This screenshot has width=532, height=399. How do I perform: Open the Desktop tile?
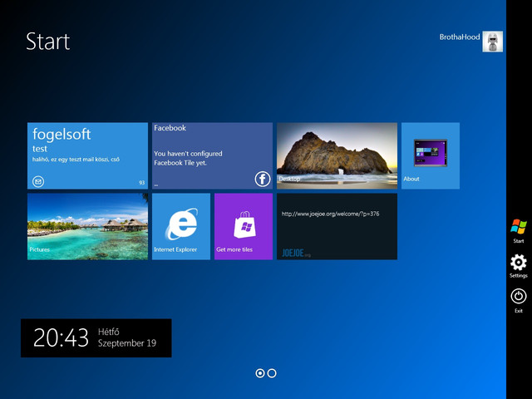[x=337, y=155]
